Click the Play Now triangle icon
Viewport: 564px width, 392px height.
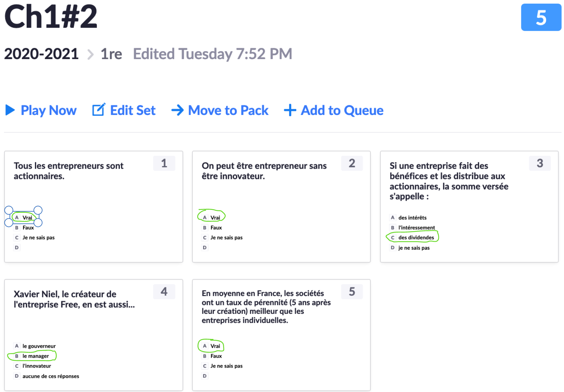[10, 110]
